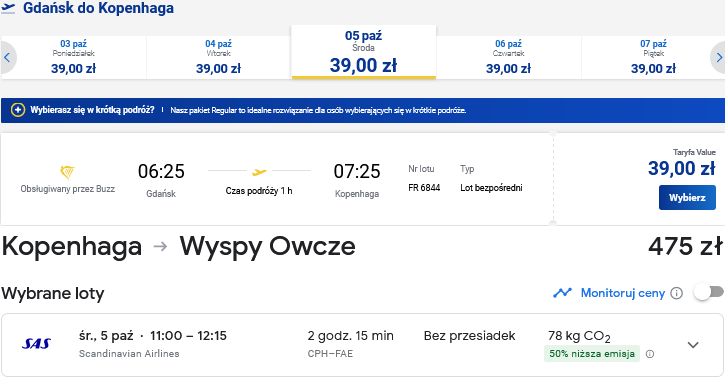Click the yellow airplane icon in the flight route
The width and height of the screenshot is (728, 379).
pyautogui.click(x=259, y=172)
